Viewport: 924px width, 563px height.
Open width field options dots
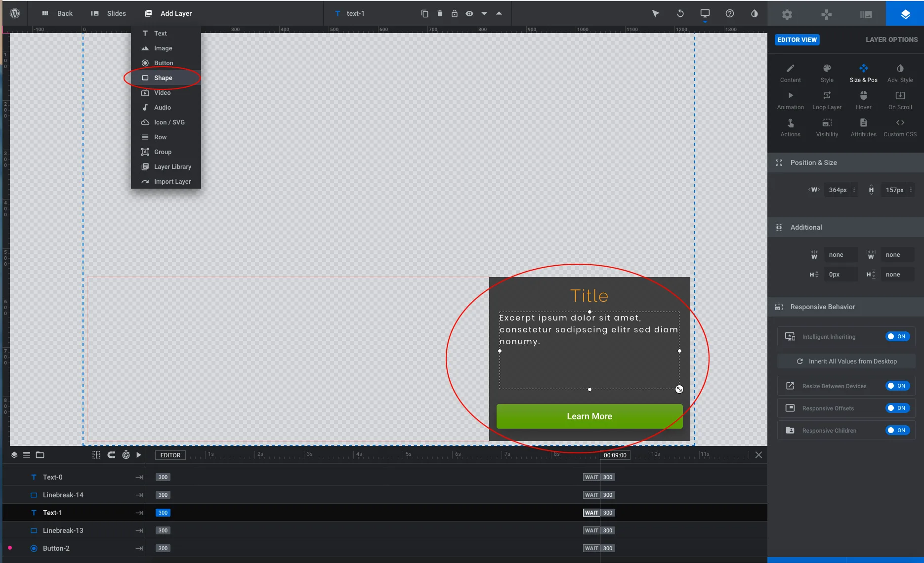point(854,190)
